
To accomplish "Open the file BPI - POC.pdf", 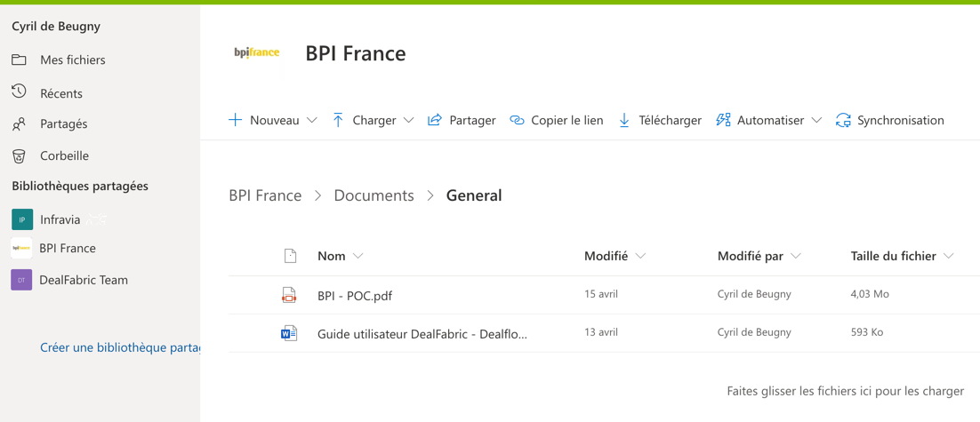I will [x=355, y=296].
